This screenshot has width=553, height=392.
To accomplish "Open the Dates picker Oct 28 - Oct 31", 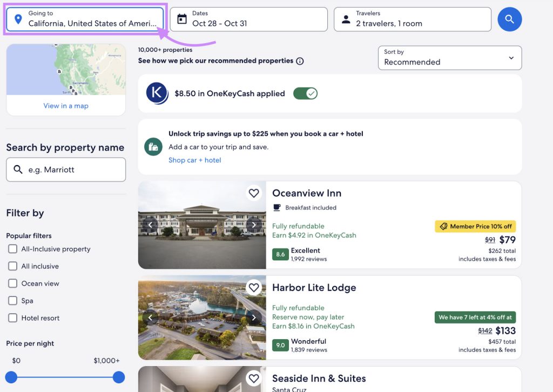I will [248, 19].
